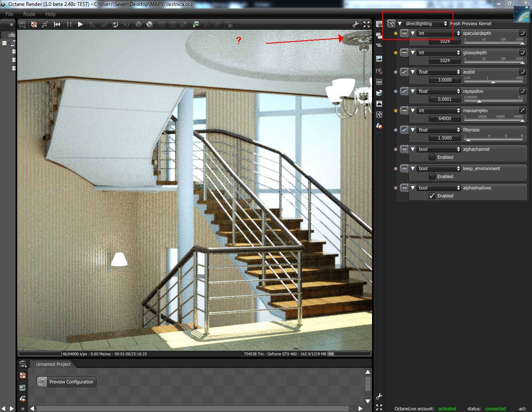Click the node graph horizontal scrollbar
The width and height of the screenshot is (532, 412).
193,409
